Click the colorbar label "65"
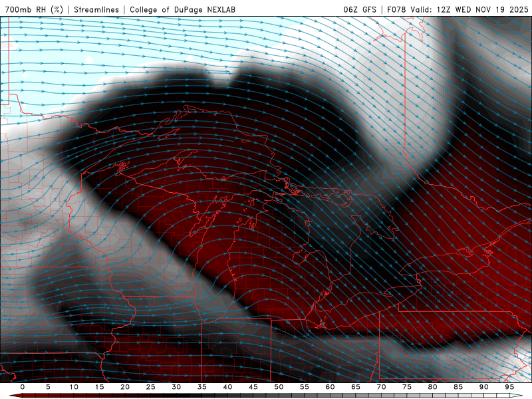 coord(355,387)
